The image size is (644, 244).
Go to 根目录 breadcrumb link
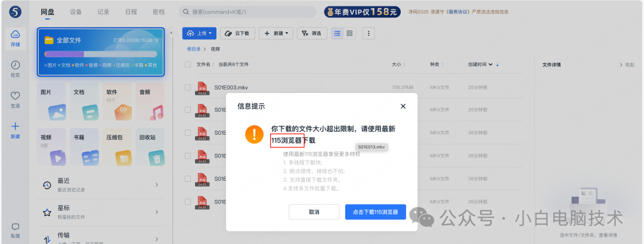(194, 49)
